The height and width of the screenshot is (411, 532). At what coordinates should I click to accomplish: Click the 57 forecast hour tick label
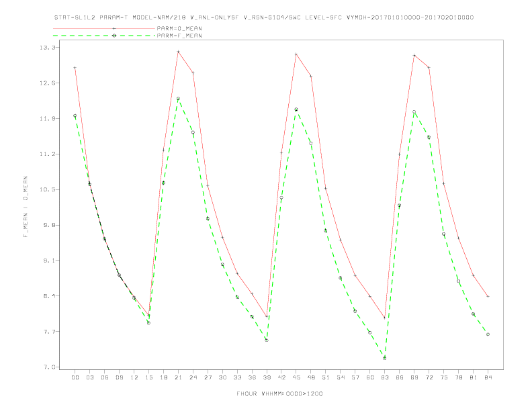355,377
